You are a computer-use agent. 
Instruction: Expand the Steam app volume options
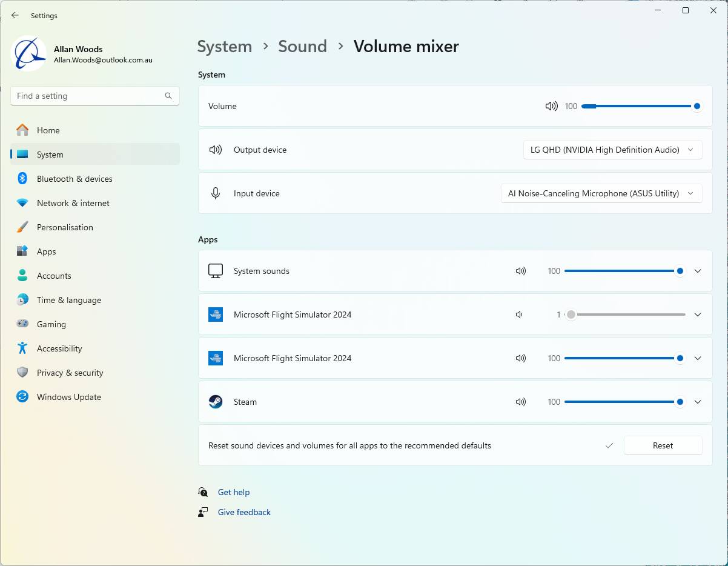click(698, 402)
